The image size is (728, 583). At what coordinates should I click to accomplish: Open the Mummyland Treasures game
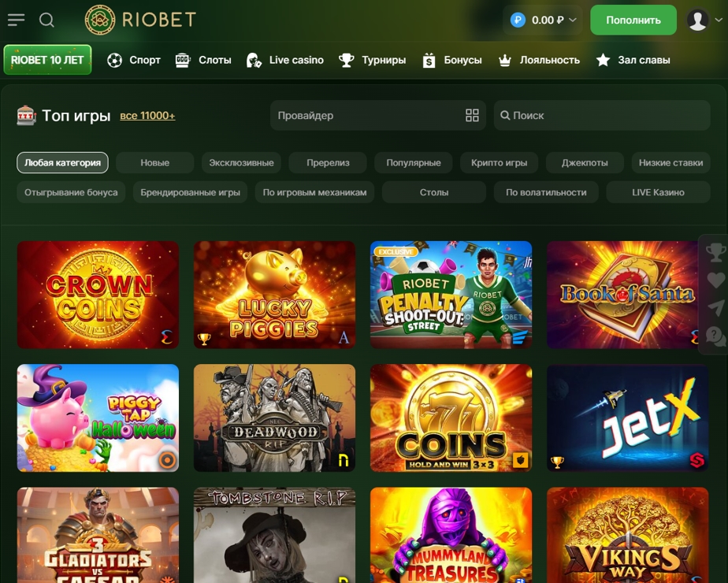click(x=451, y=535)
